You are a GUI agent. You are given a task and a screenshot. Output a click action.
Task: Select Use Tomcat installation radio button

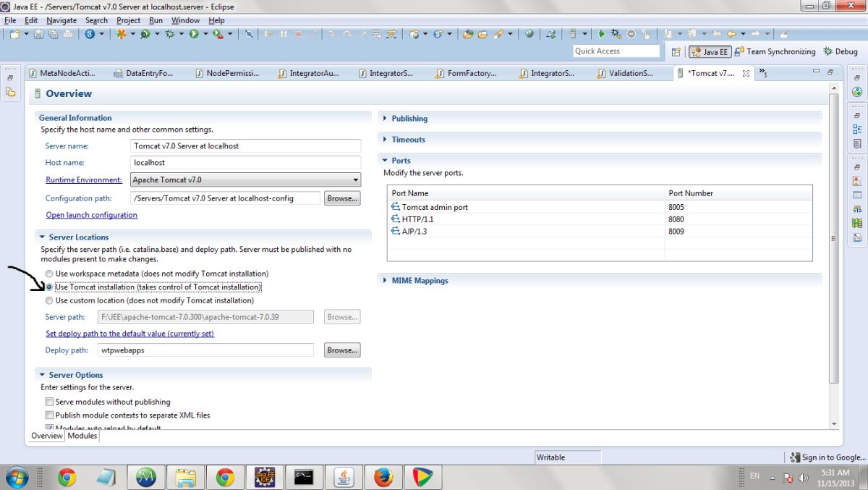(x=49, y=287)
